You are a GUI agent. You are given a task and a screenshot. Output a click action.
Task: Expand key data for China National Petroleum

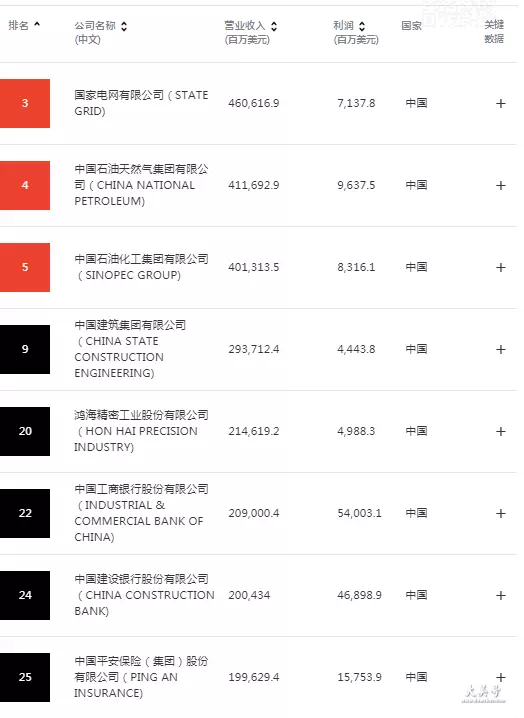click(501, 185)
